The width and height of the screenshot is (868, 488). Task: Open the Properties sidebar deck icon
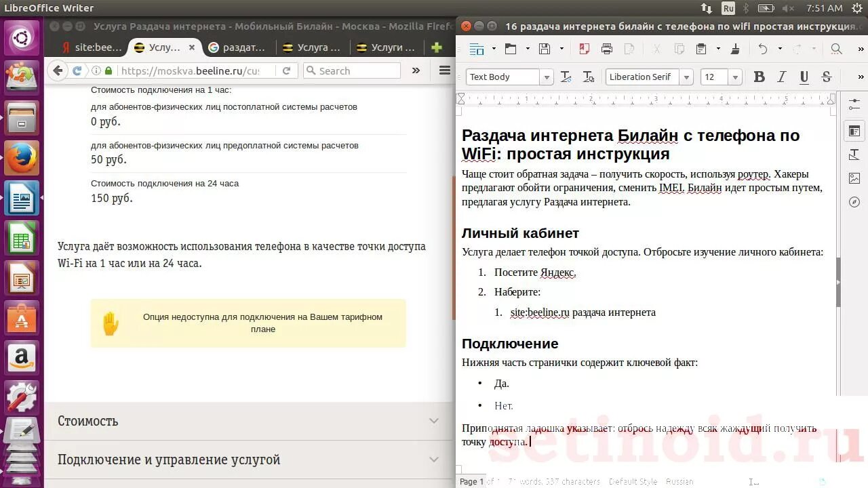point(854,131)
